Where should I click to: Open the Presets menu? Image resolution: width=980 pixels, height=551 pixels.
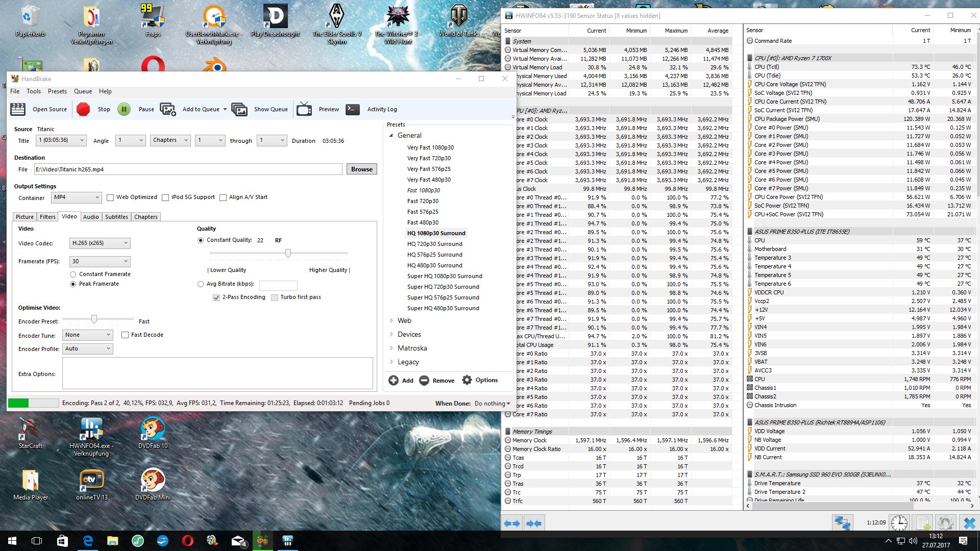(57, 91)
